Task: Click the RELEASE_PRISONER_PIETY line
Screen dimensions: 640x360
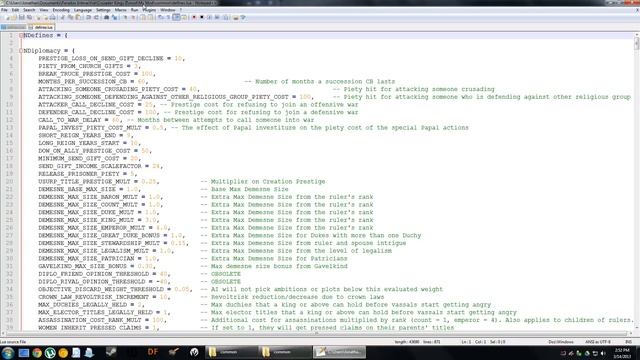Action: pyautogui.click(x=87, y=174)
